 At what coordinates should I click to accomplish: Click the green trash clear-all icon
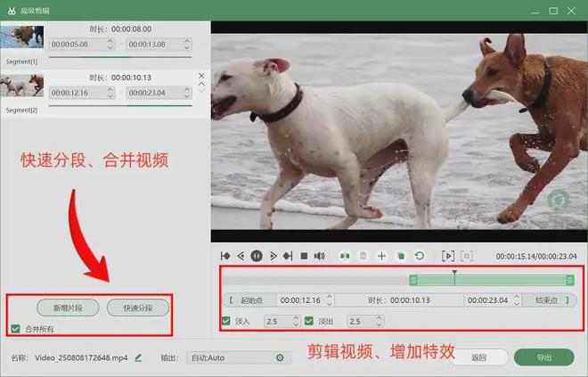click(401, 256)
